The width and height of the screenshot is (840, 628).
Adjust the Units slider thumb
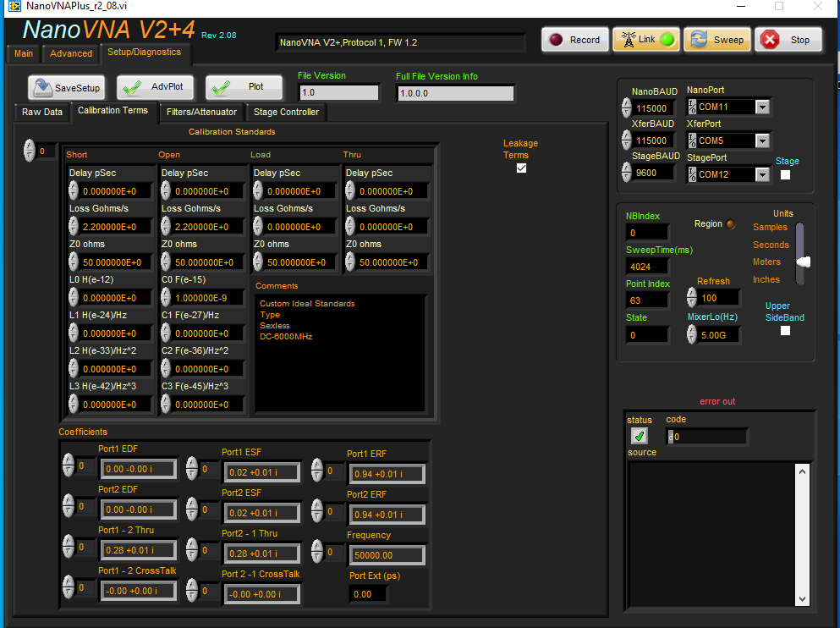(x=803, y=262)
